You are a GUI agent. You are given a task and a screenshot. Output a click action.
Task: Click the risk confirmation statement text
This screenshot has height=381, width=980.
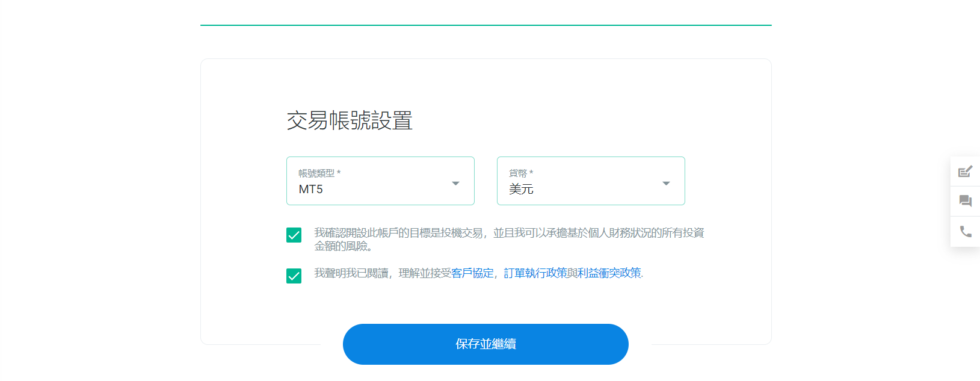pos(509,240)
